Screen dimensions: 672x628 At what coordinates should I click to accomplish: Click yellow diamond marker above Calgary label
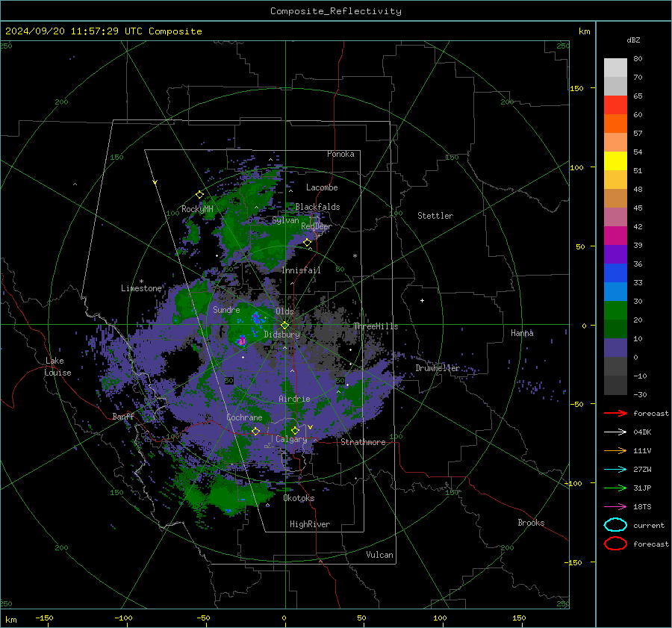(295, 430)
